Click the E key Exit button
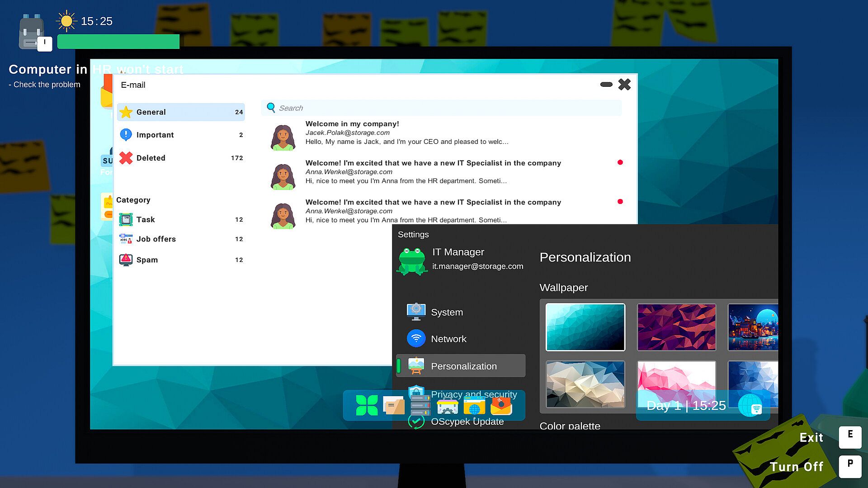The width and height of the screenshot is (868, 488). pos(850,437)
